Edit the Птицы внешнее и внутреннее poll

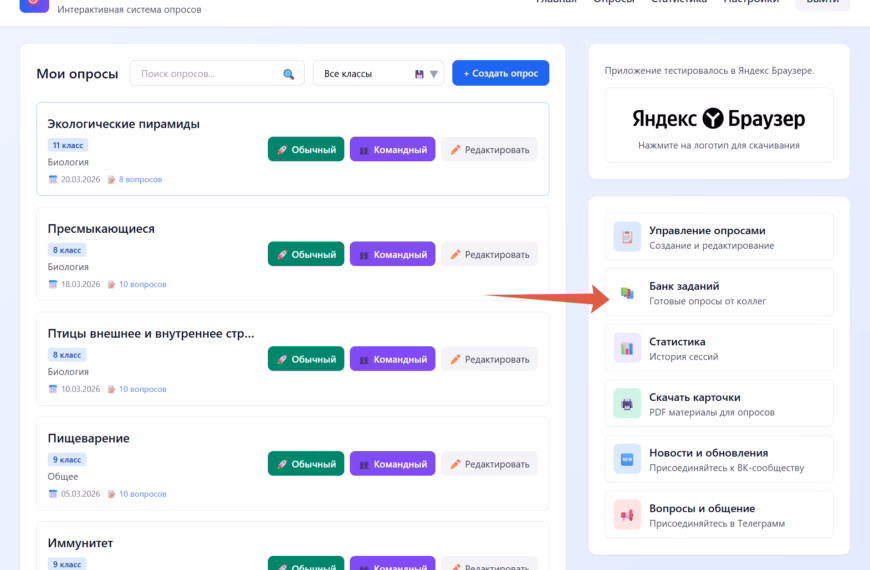coord(489,359)
